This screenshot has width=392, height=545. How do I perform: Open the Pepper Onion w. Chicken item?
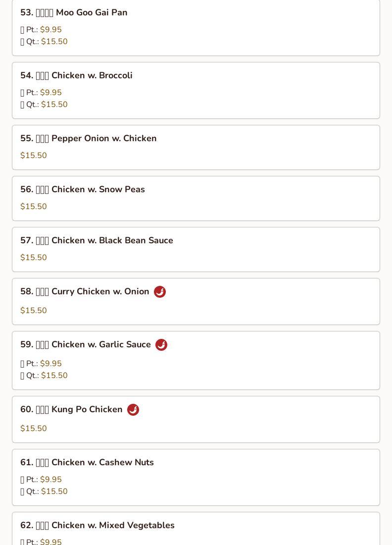(196, 147)
